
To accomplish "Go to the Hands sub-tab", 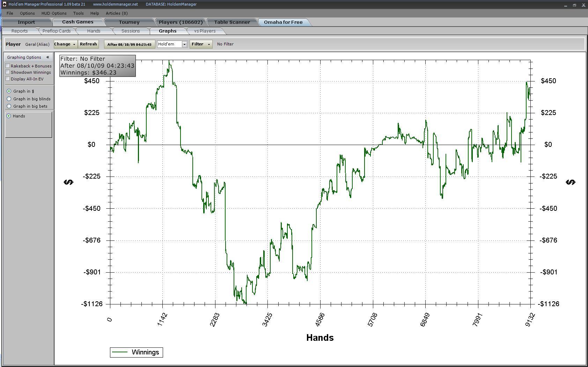I will (94, 31).
